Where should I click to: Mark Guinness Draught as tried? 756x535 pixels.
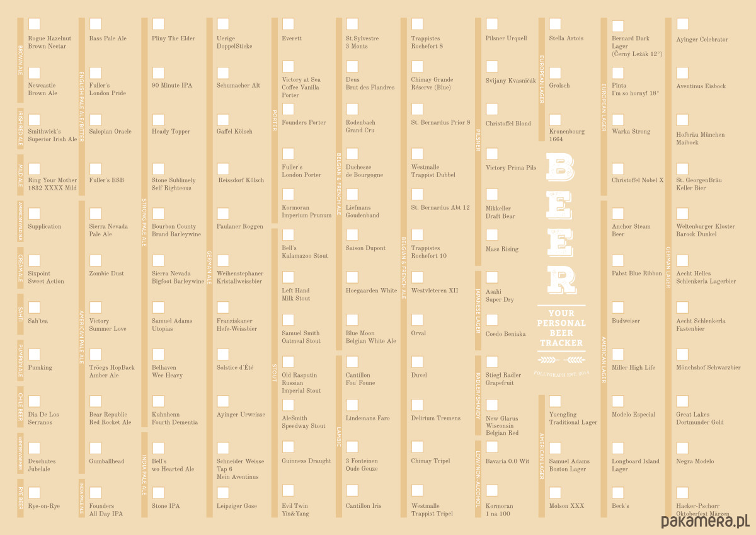point(288,447)
